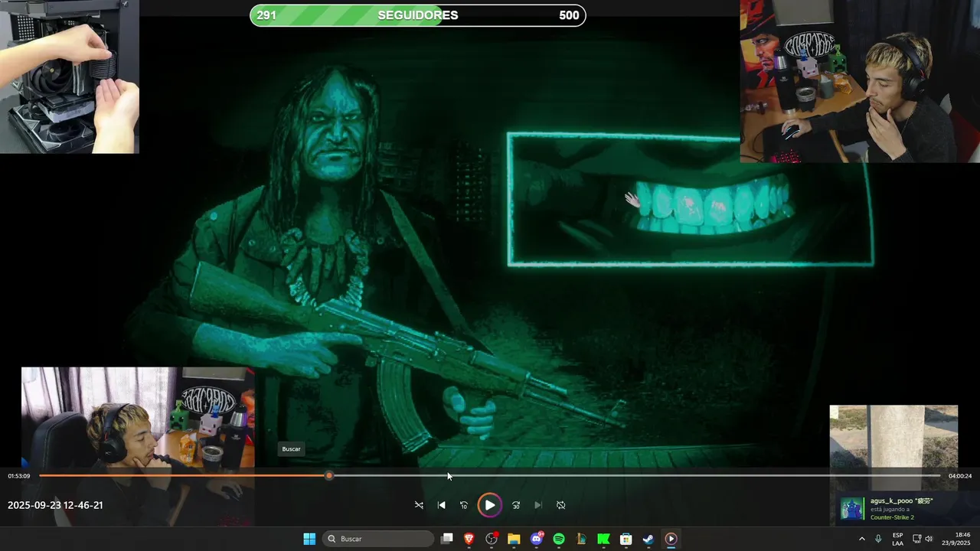Toggle repeat mode off icon
980x551 pixels.
pyautogui.click(x=560, y=505)
